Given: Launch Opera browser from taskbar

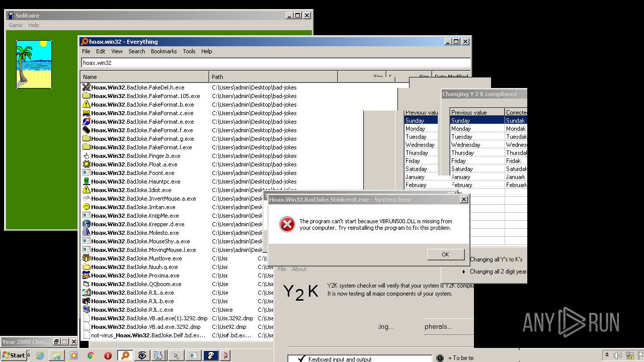Looking at the screenshot, I should pyautogui.click(x=108, y=355).
